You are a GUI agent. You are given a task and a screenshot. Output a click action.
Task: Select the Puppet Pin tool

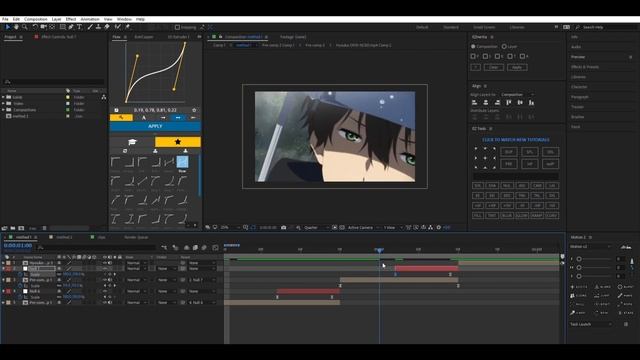127,27
